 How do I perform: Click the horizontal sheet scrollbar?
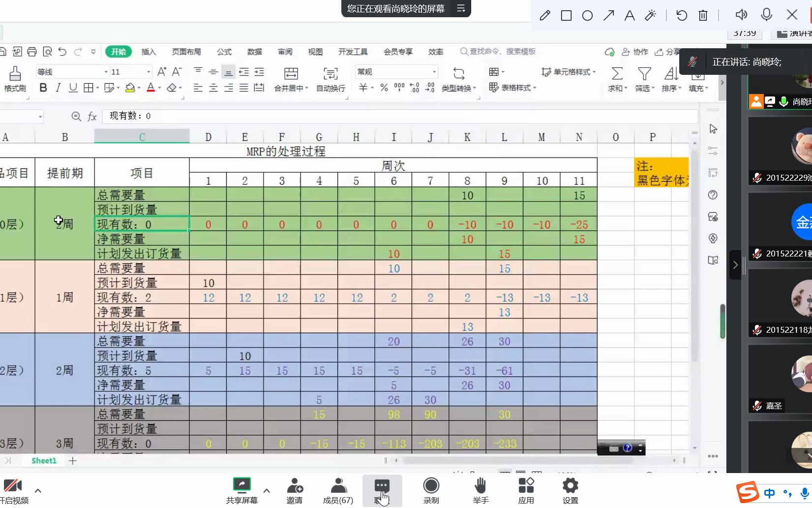[x=517, y=460]
